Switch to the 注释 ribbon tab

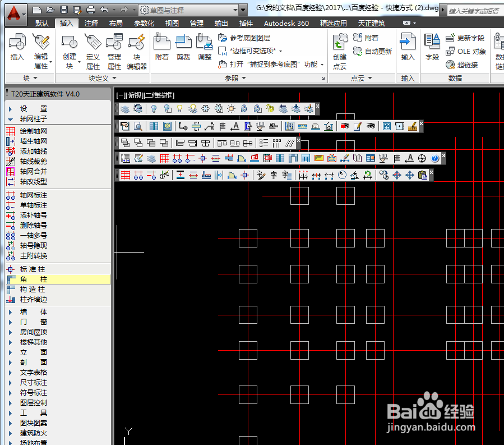coord(91,24)
